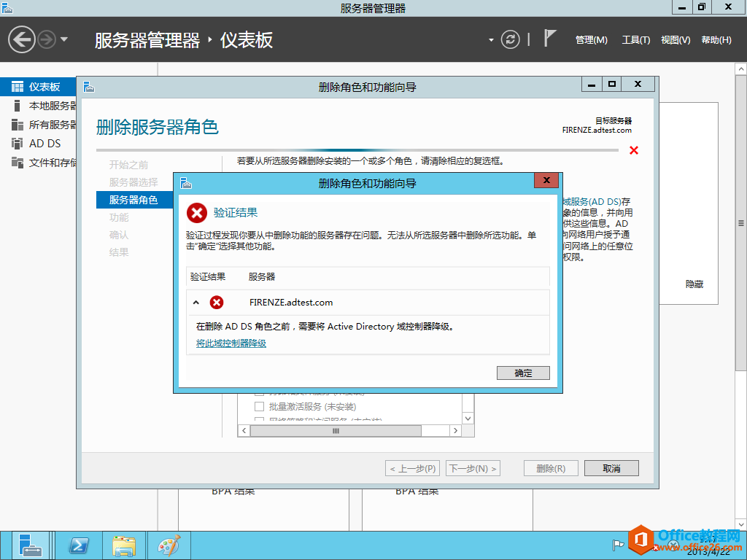The height and width of the screenshot is (560, 747).
Task: Click left arrow of roles horizontal scrollbar
Action: 244,430
